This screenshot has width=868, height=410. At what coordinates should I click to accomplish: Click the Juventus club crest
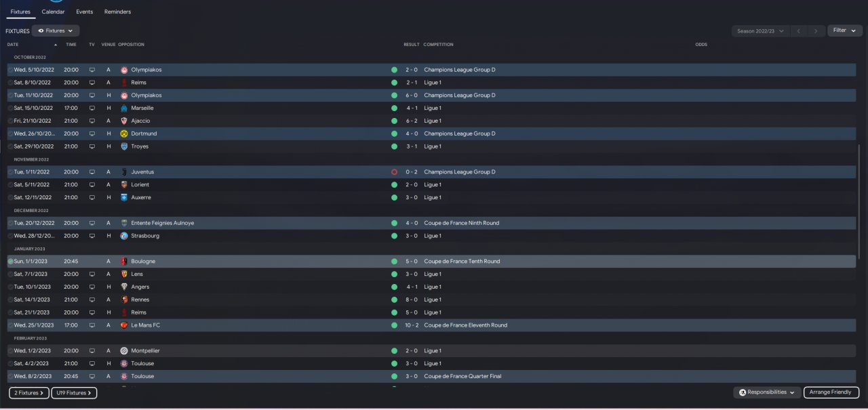click(x=124, y=172)
